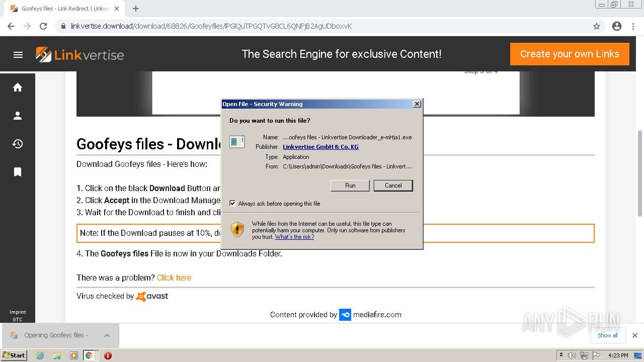The height and width of the screenshot is (362, 644).
Task: Click the site lock icon
Action: click(x=63, y=26)
